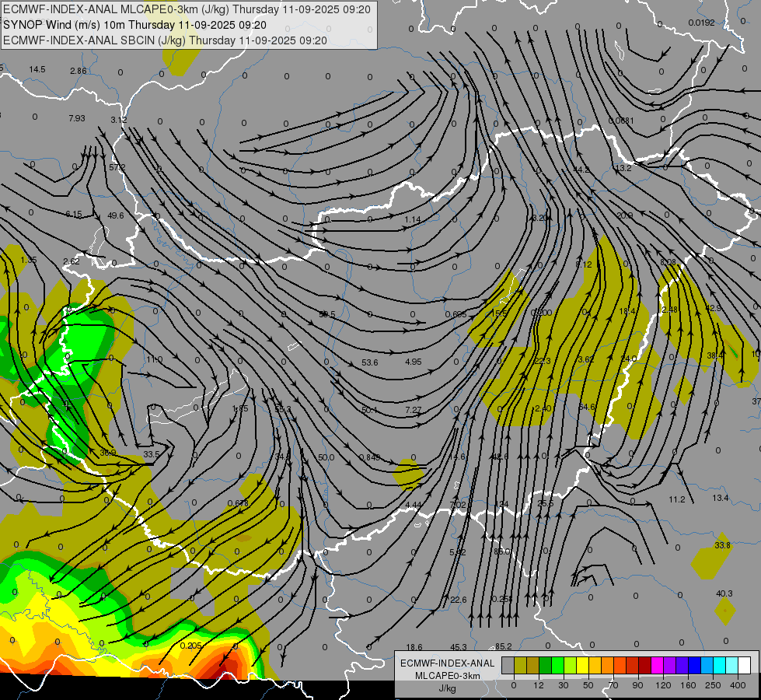Click the map value 22.6
Viewport: 761px width, 700px height.
pyautogui.click(x=458, y=600)
